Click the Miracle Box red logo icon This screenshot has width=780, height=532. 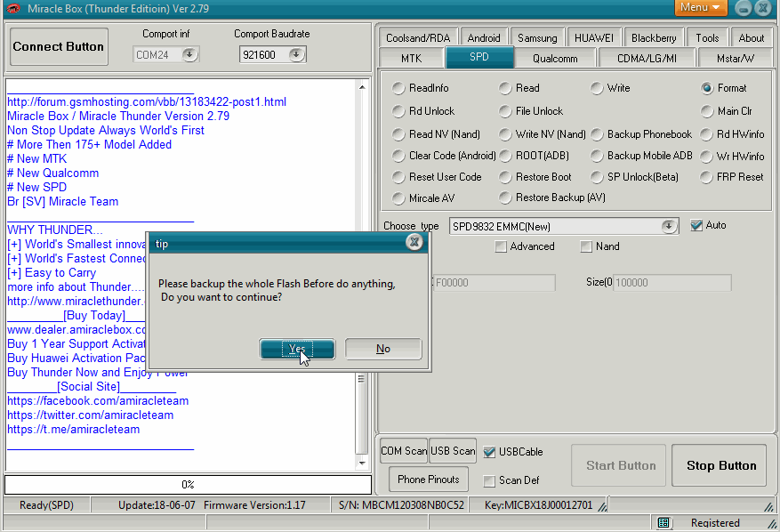[x=13, y=9]
